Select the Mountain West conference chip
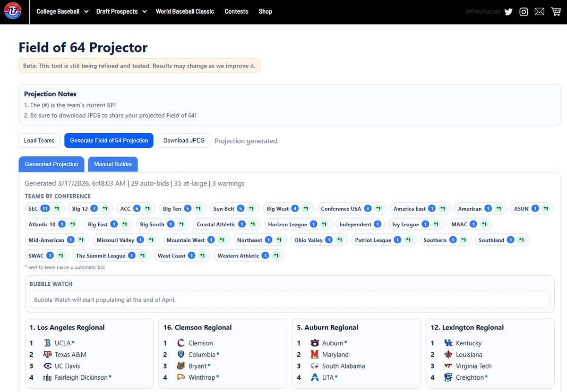This screenshot has height=392, width=567. (x=196, y=240)
